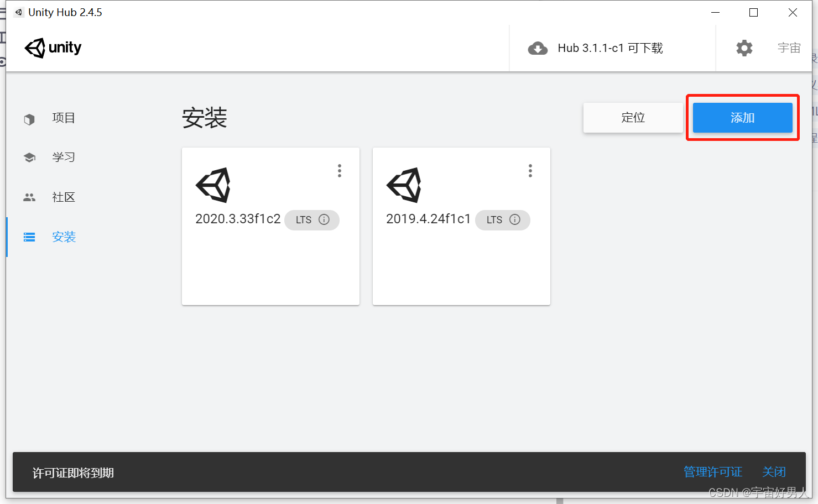
Task: Switch to the 学习 tab
Action: 64,158
